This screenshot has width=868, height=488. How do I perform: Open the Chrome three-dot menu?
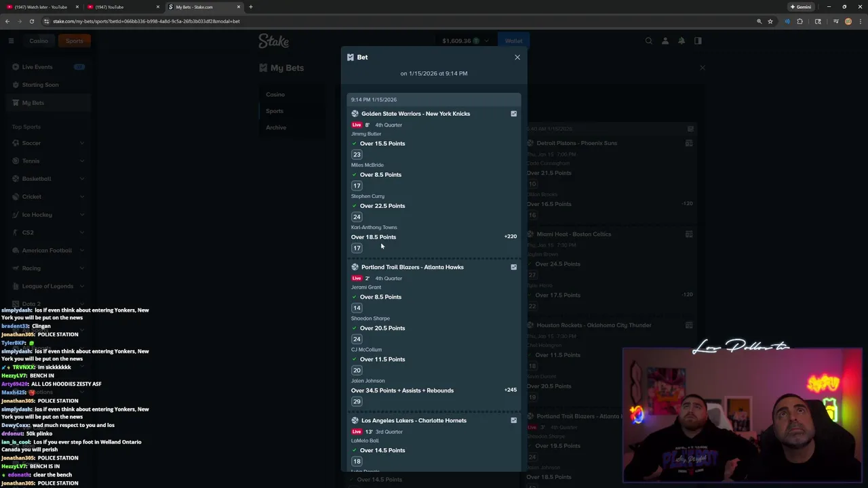coord(860,21)
